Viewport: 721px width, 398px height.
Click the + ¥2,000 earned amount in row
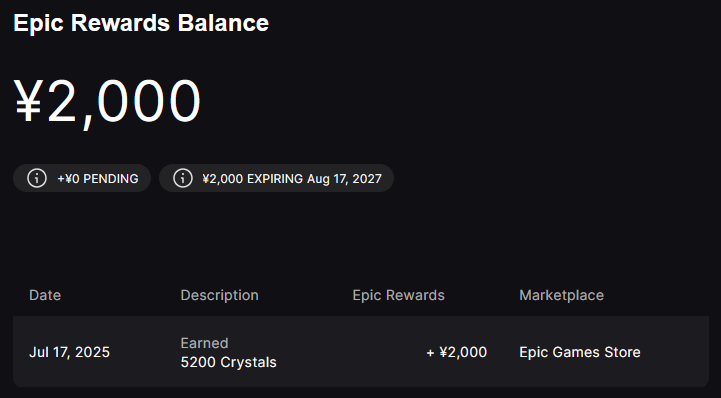coord(457,352)
